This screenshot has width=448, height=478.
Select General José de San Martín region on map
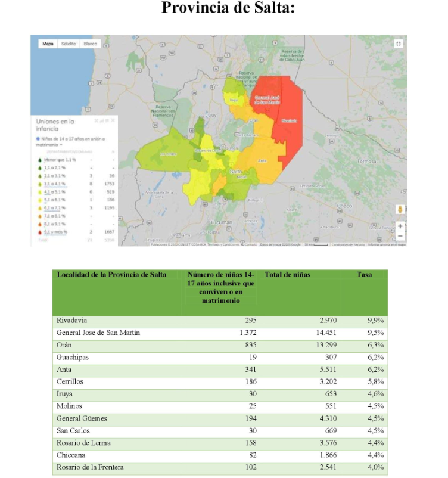pyautogui.click(x=267, y=100)
